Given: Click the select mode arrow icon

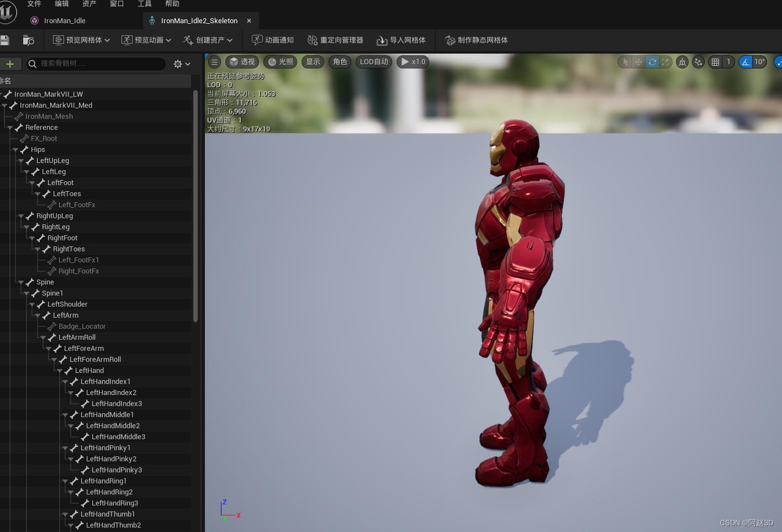Looking at the screenshot, I should pos(625,62).
